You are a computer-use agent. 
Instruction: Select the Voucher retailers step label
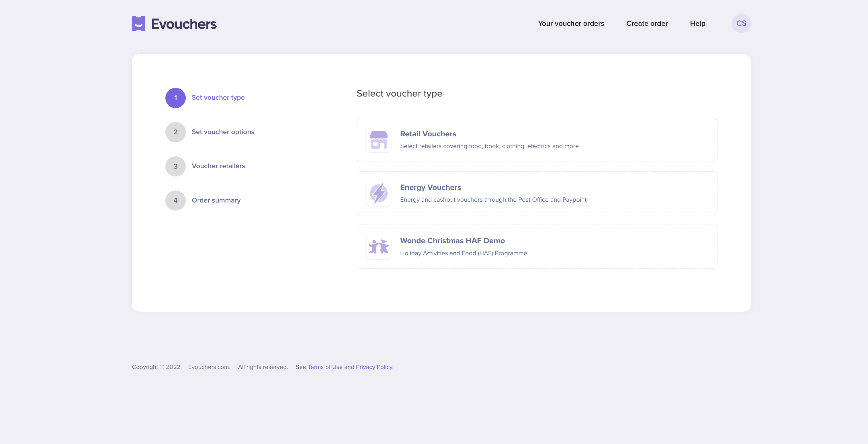point(218,166)
